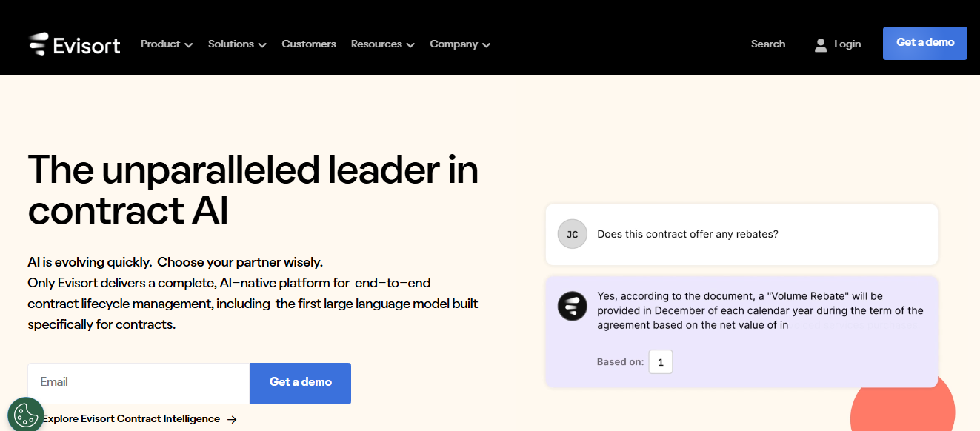Open the Product navigation menu
This screenshot has height=431, width=980.
pyautogui.click(x=167, y=44)
